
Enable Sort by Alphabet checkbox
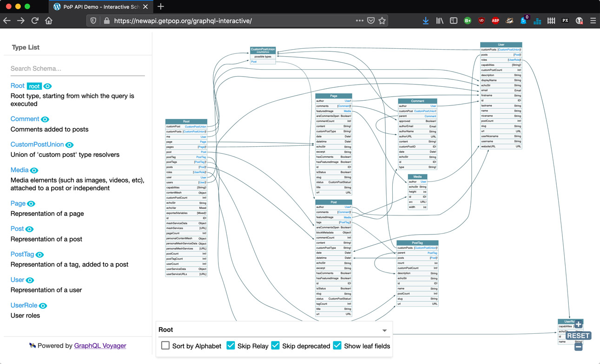click(x=165, y=345)
